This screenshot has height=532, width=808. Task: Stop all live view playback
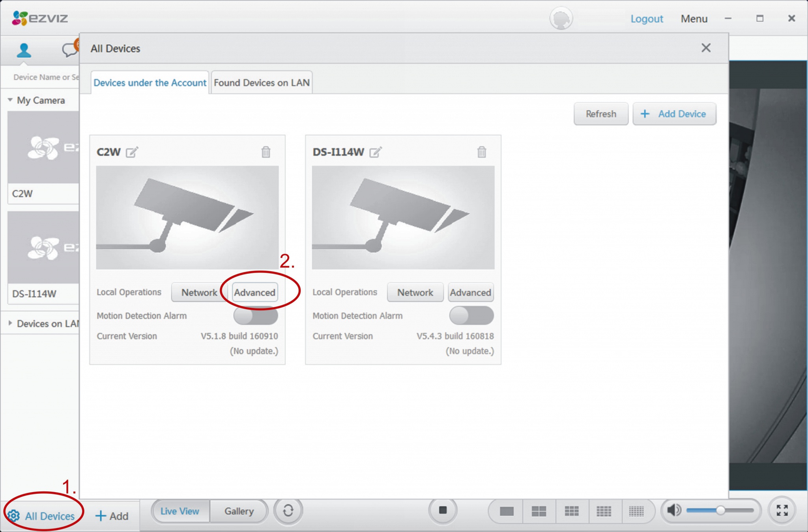coord(443,511)
